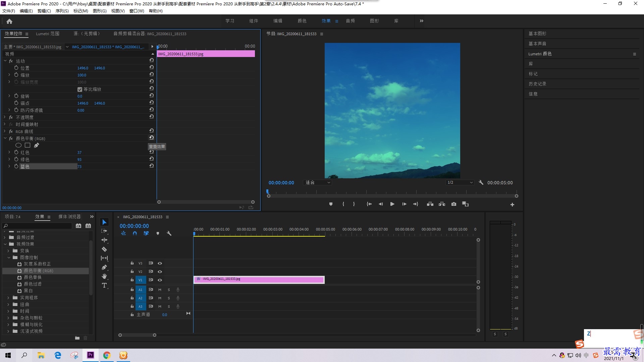
Task: Toggle animation stopwatch for 红色
Action: click(x=16, y=152)
